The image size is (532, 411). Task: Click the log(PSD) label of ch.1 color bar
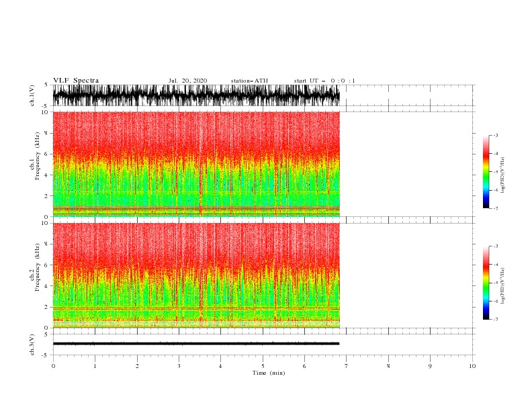(x=502, y=175)
